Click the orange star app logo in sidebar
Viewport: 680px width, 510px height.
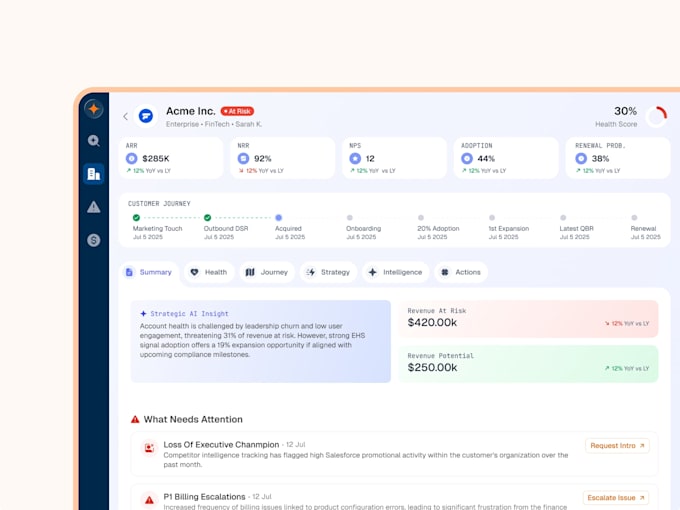pos(94,109)
